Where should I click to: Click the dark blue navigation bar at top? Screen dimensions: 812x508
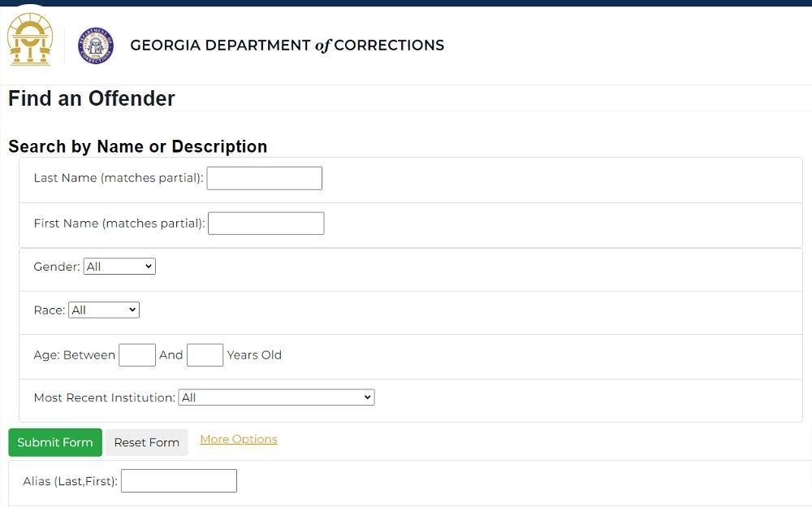pos(406,2)
